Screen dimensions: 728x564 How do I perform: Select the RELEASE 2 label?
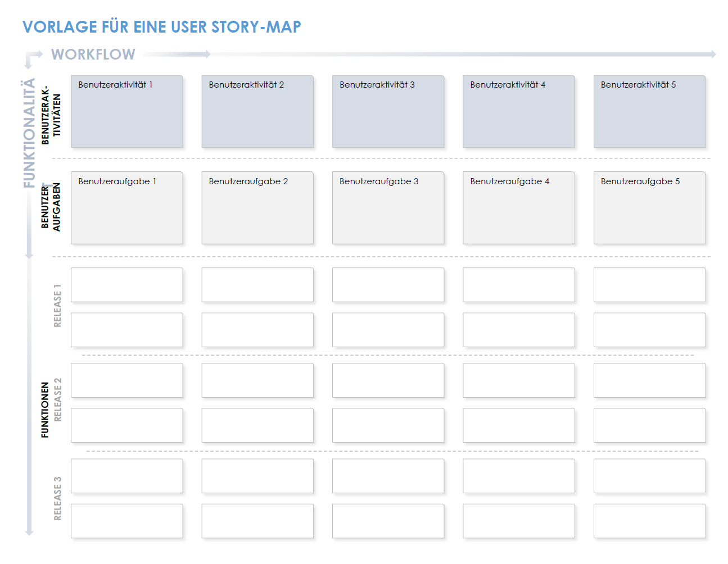pyautogui.click(x=57, y=400)
